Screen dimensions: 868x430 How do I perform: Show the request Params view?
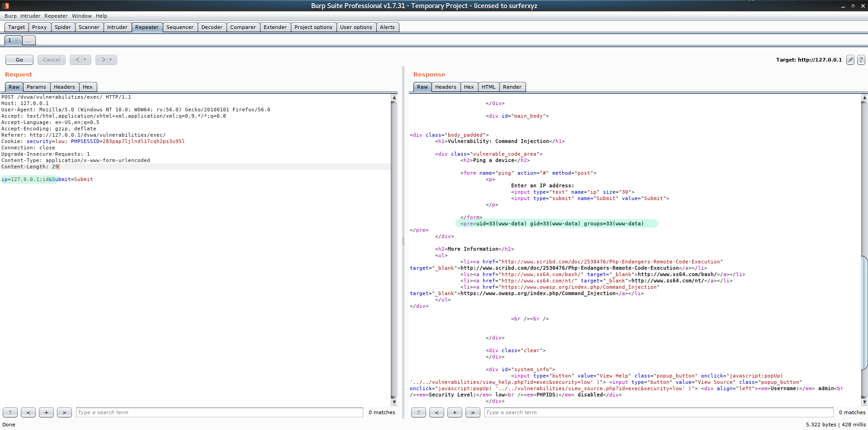pos(37,87)
